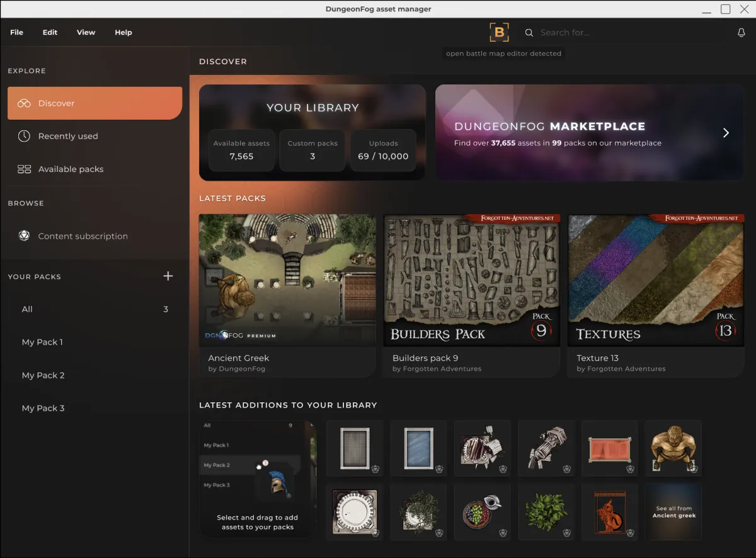Click the Texture 13 title

pos(597,358)
